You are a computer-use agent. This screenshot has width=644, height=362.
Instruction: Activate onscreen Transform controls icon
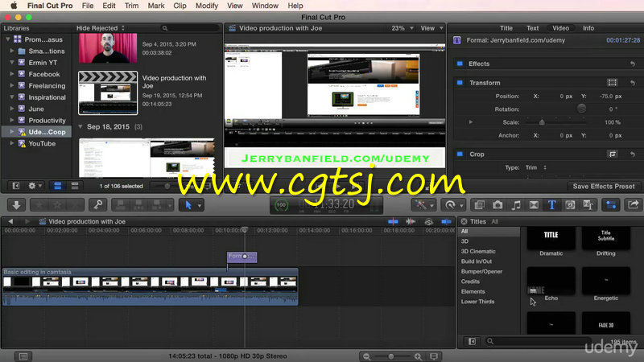[x=613, y=83]
